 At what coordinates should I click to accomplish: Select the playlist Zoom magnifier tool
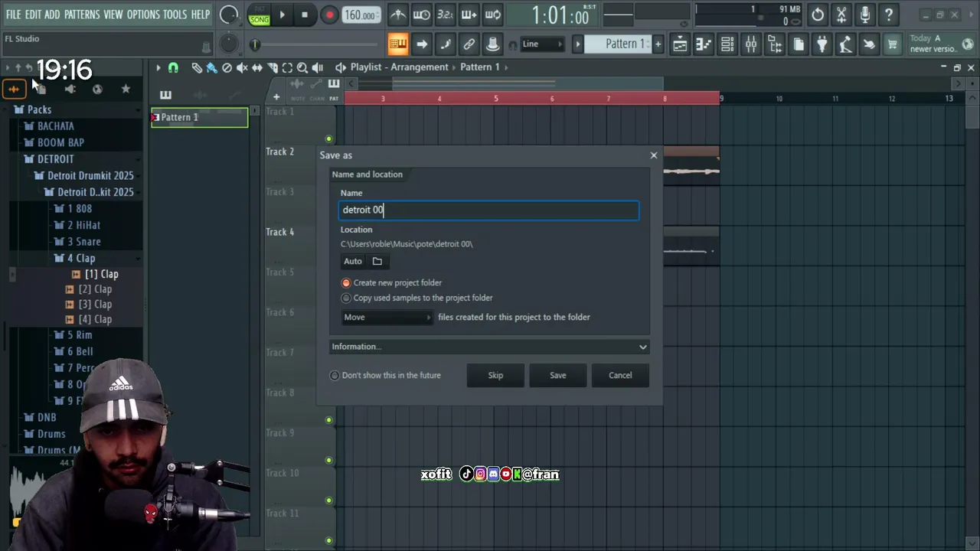click(302, 67)
